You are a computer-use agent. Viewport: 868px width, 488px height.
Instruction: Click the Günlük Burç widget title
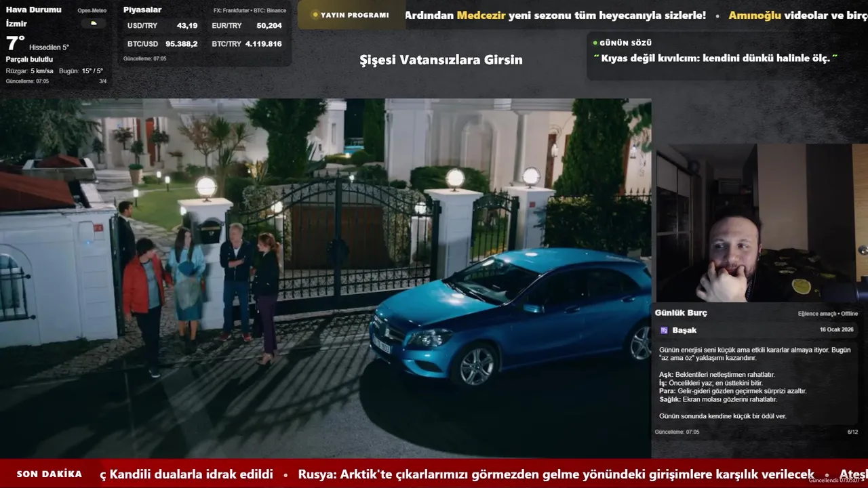tap(681, 312)
